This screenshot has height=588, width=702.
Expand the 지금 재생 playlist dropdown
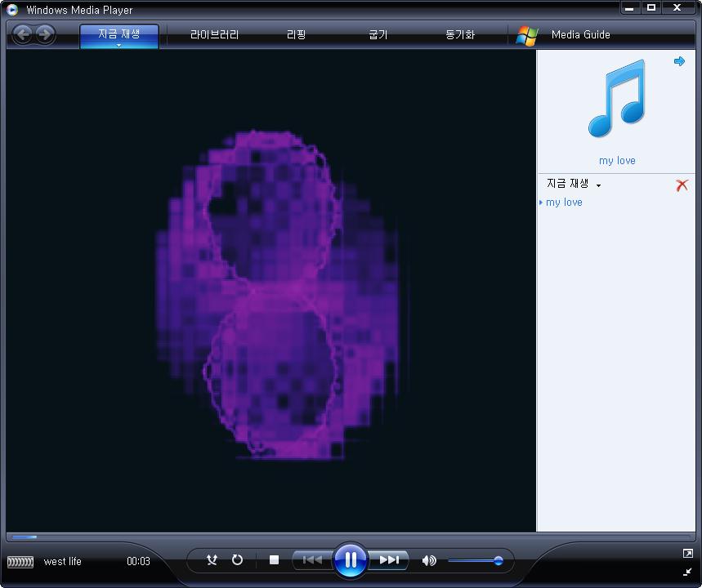tap(598, 185)
